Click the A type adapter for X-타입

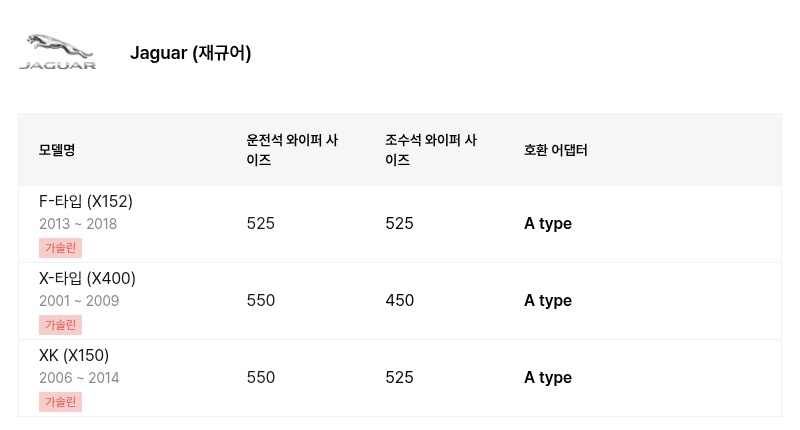(548, 301)
